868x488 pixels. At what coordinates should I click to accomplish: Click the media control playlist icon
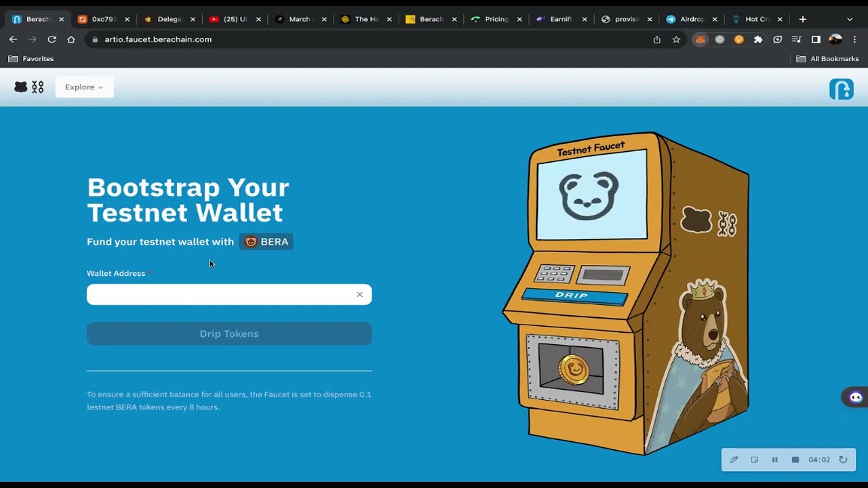797,39
